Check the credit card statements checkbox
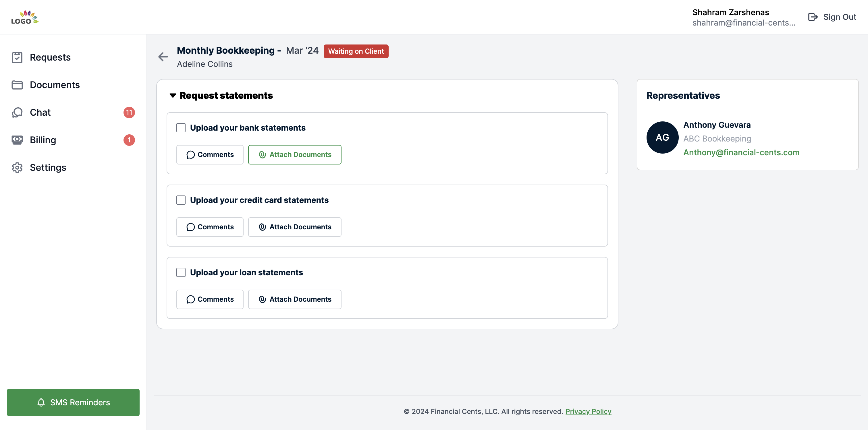 pyautogui.click(x=181, y=200)
